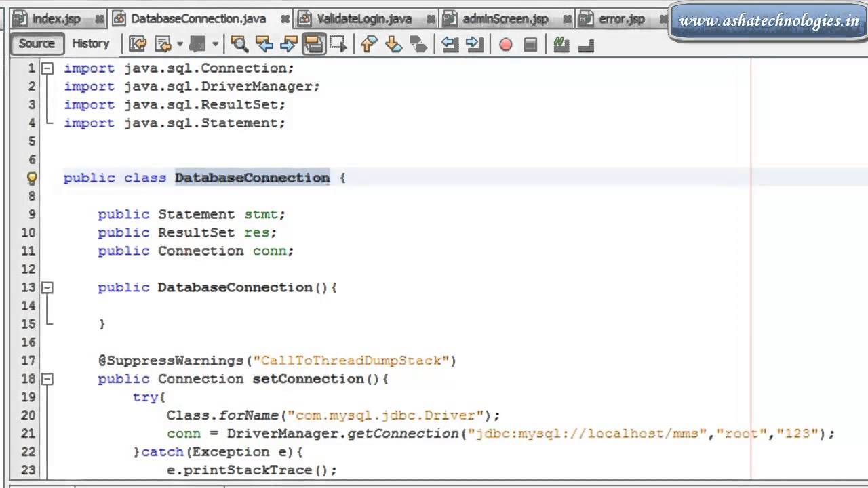Find previous occurrence icon
Viewport: 868px width, 488px height.
[264, 45]
